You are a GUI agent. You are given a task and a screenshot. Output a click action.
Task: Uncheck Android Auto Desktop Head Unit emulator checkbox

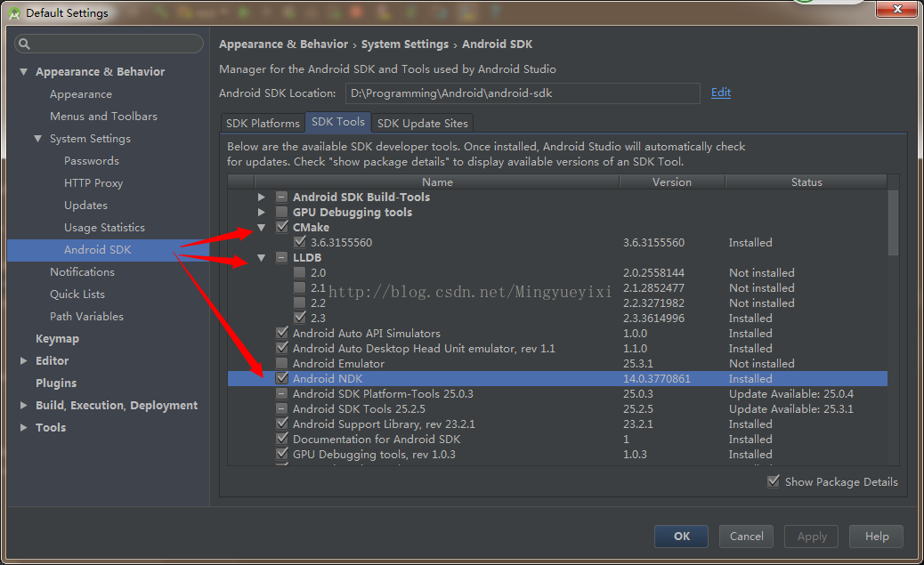[281, 348]
